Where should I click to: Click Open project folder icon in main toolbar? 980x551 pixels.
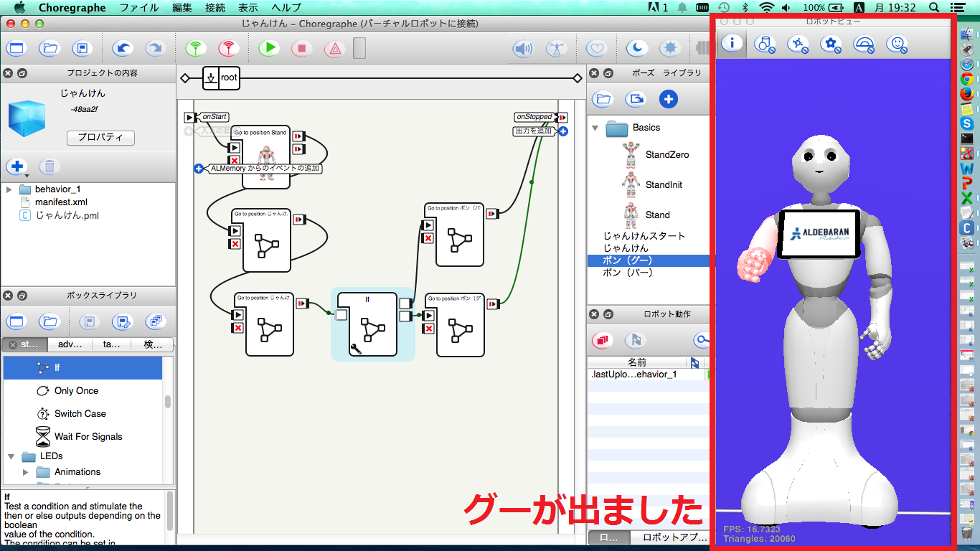coord(50,49)
